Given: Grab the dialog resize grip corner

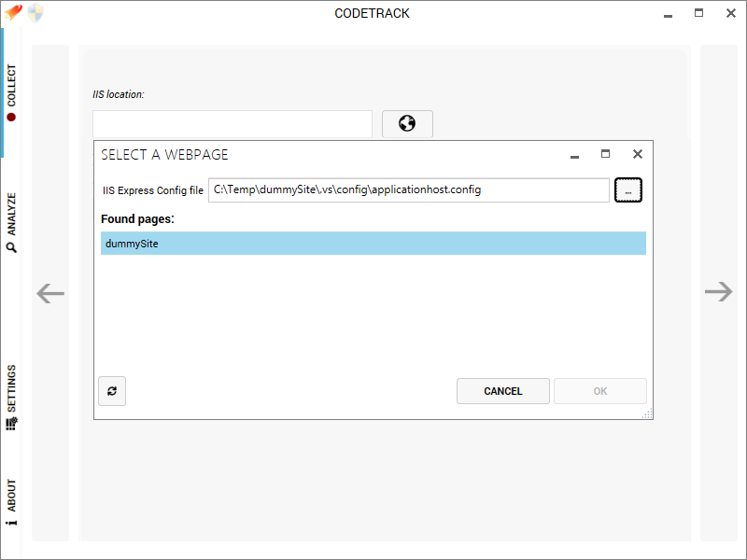Looking at the screenshot, I should click(647, 413).
